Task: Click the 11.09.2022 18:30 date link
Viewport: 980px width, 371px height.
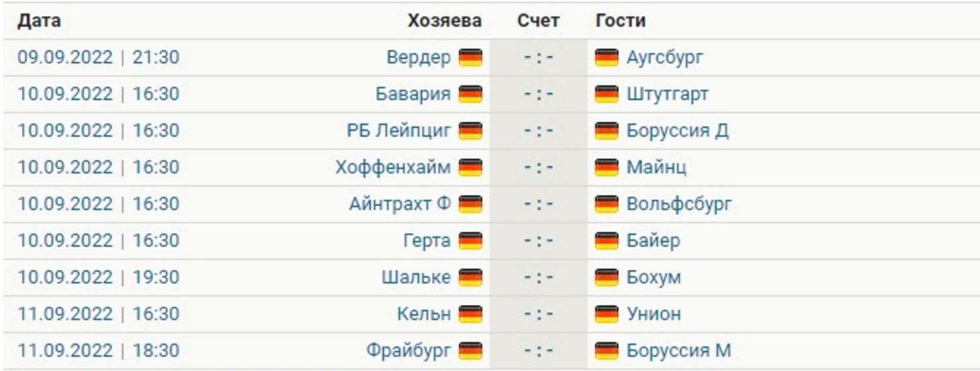Action: click(99, 351)
